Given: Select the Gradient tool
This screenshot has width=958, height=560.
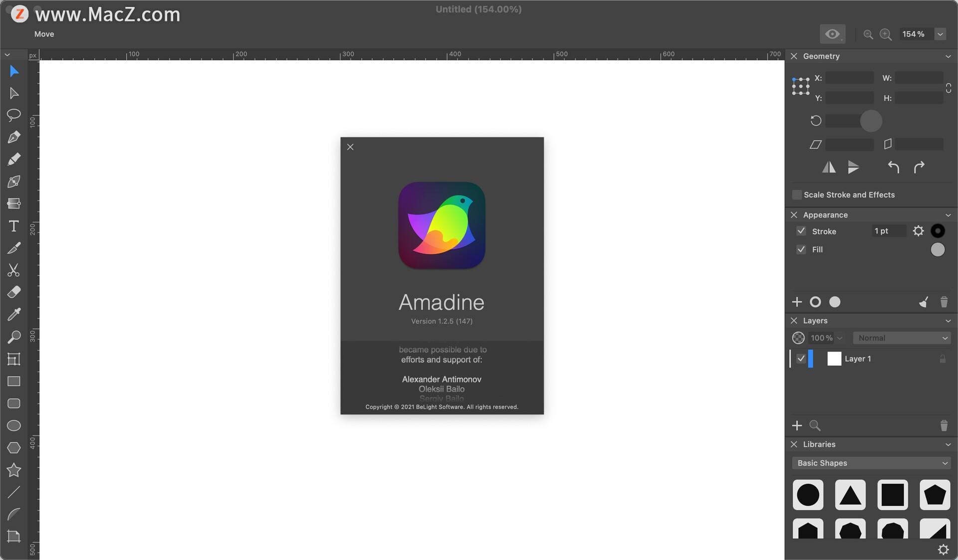Looking at the screenshot, I should (x=14, y=203).
